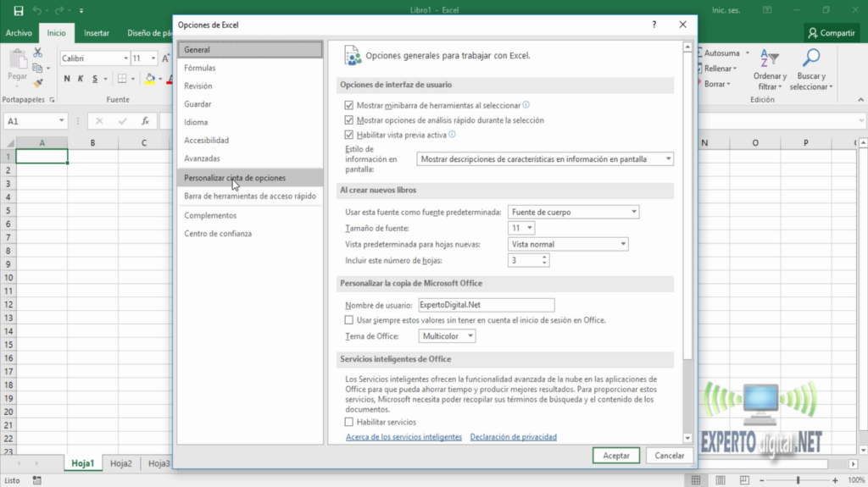Screen dimensions: 868x487
Task: Expand the Tema de Office Multicolor dropdown
Action: 447,336
